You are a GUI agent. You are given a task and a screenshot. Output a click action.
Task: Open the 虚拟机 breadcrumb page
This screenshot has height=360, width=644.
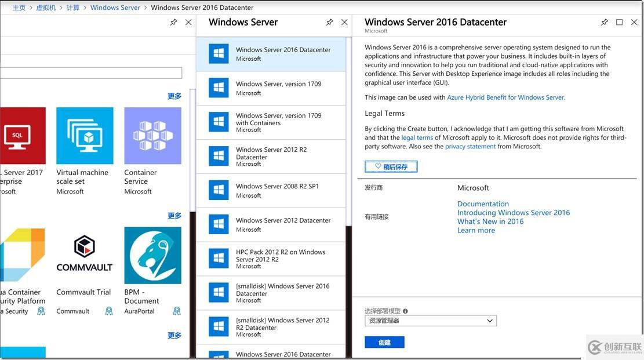tap(46, 7)
